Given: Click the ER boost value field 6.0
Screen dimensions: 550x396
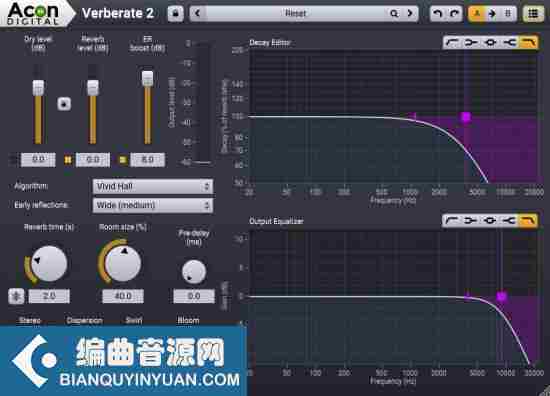Looking at the screenshot, I should coord(147,160).
